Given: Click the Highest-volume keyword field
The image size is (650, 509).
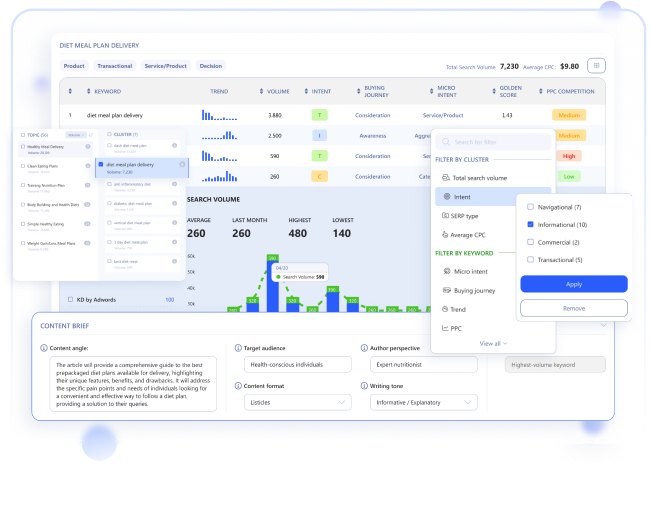Looking at the screenshot, I should coord(555,365).
